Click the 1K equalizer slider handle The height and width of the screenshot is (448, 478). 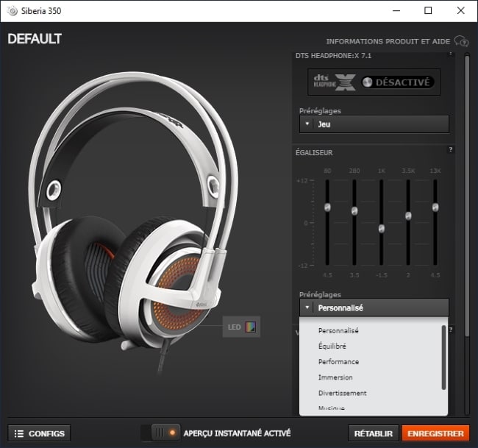[382, 229]
